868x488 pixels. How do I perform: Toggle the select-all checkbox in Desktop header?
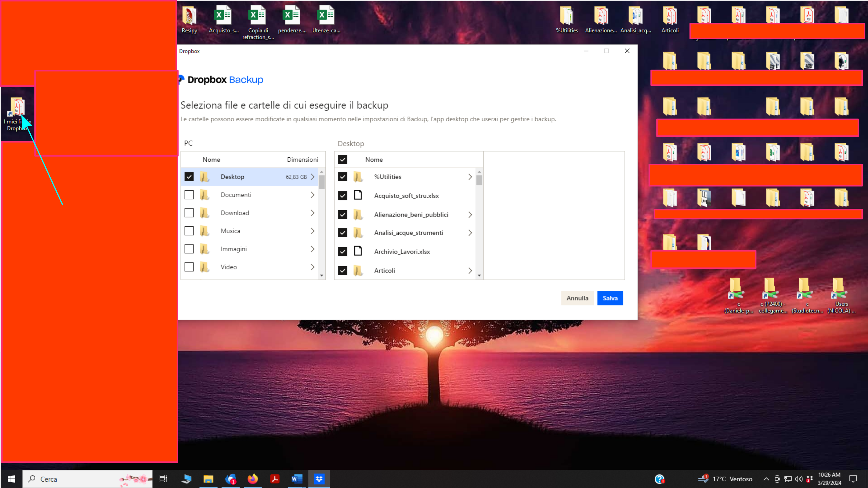click(343, 159)
